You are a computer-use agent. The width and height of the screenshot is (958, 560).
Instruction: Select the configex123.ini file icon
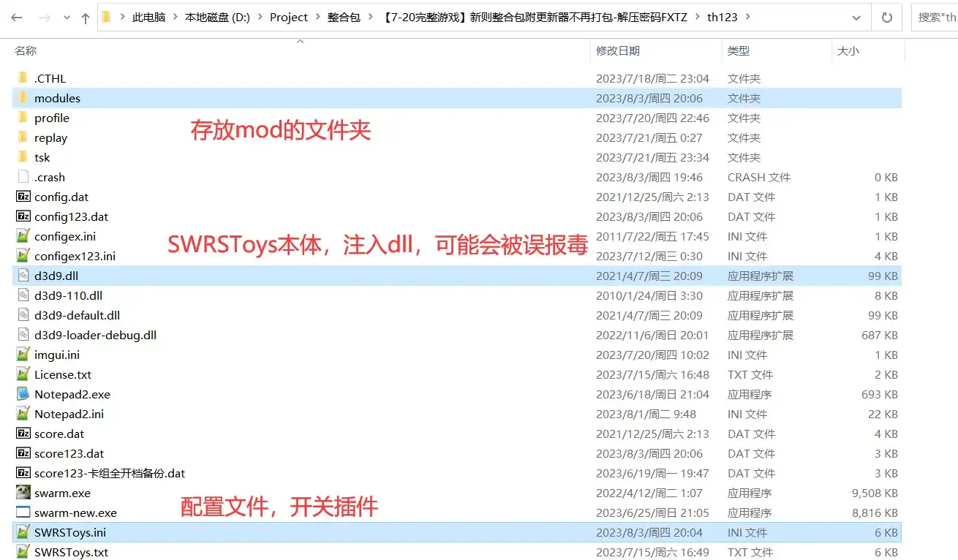click(x=23, y=256)
